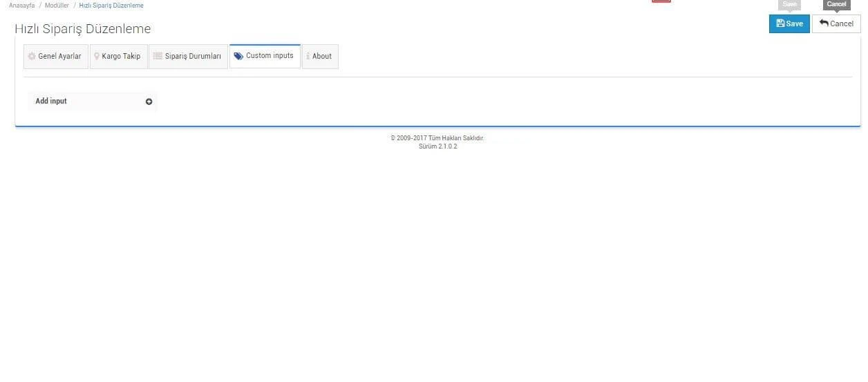Go to the About tab
This screenshot has height=382, width=868.
[322, 57]
